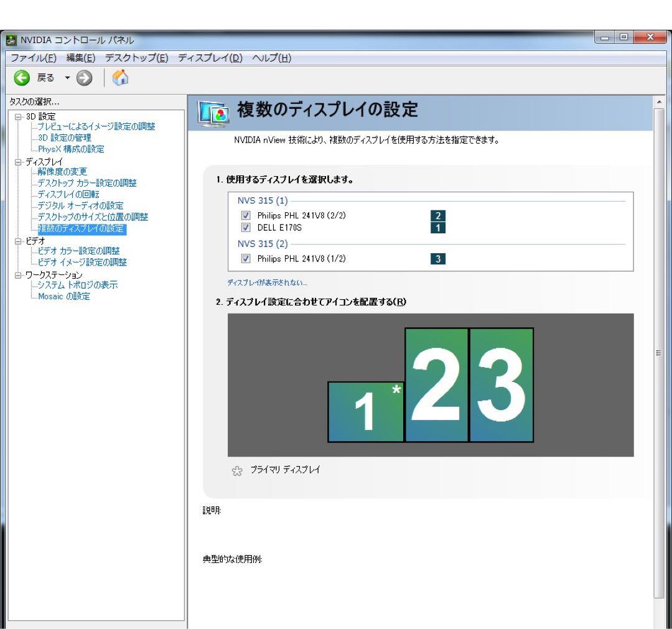
Task: Select monitor 2 in the arrangement area
Action: (x=436, y=384)
